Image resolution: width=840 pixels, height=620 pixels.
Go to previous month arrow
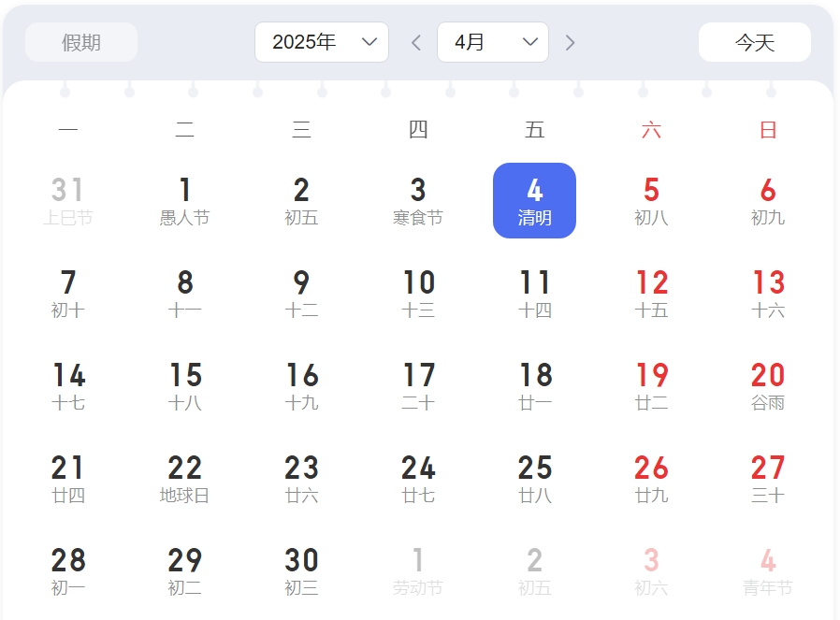pyautogui.click(x=416, y=42)
